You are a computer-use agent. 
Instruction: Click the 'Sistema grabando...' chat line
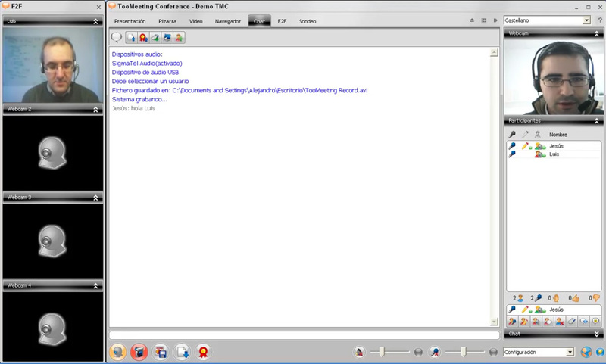point(139,99)
